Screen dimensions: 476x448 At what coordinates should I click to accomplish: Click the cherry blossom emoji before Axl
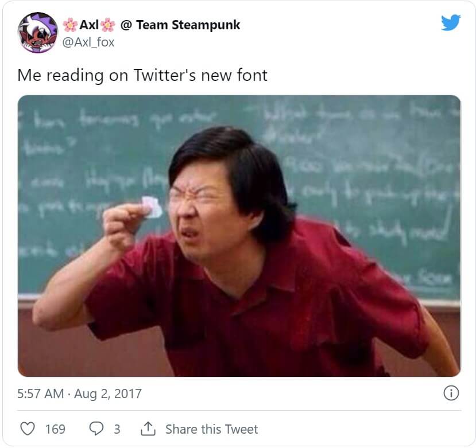pyautogui.click(x=70, y=25)
